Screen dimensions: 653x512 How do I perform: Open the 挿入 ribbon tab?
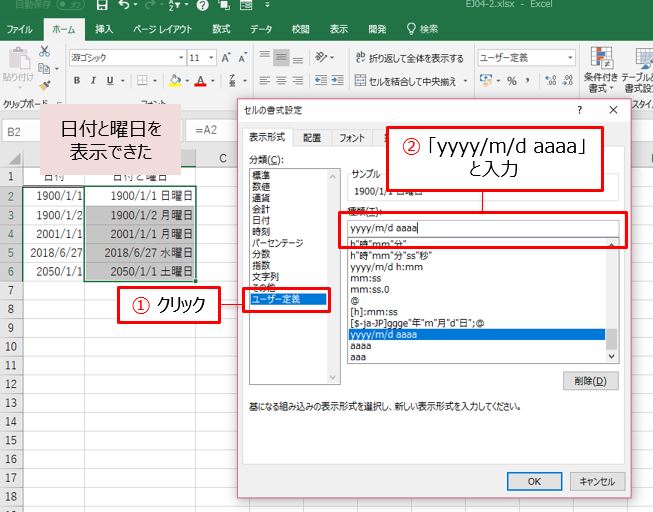pos(104,29)
